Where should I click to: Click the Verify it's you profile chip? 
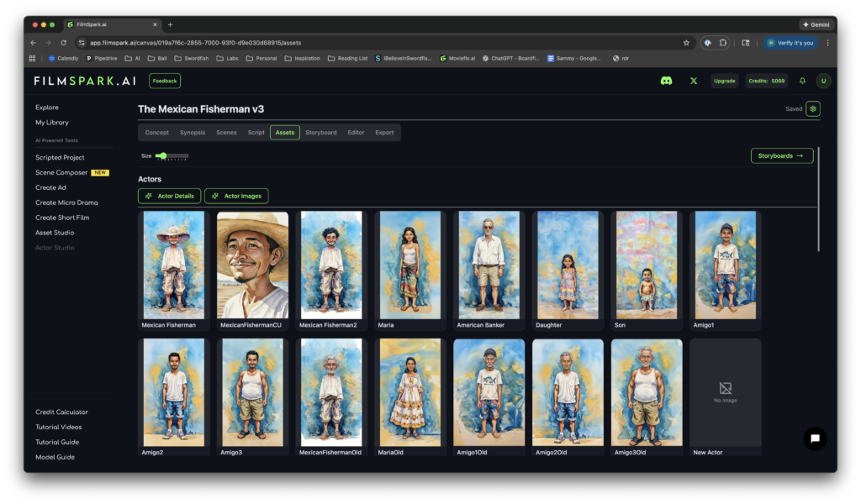[x=789, y=42]
